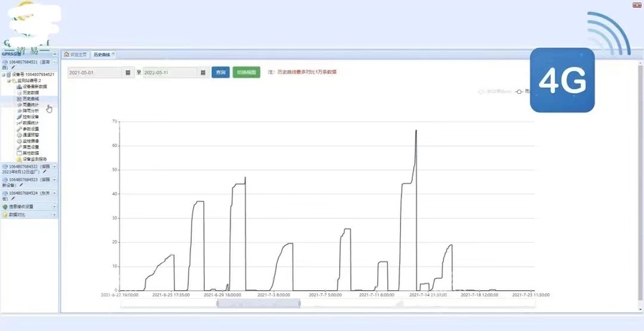Click the green 切换视图 button
Viewport: 644px width, 331px height.
point(246,72)
